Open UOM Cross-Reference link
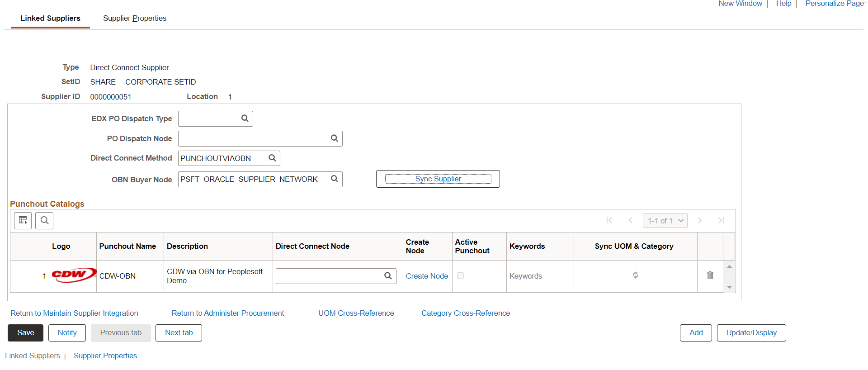 [356, 313]
